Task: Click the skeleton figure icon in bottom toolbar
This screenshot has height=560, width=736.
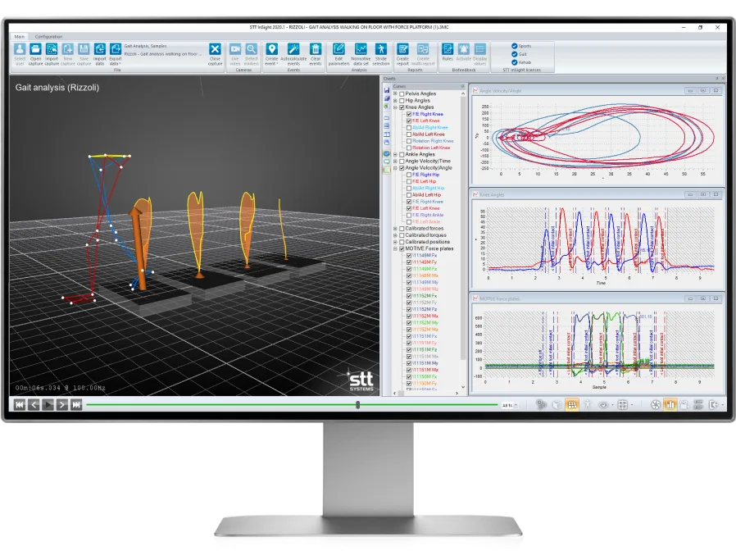Action: coord(587,405)
